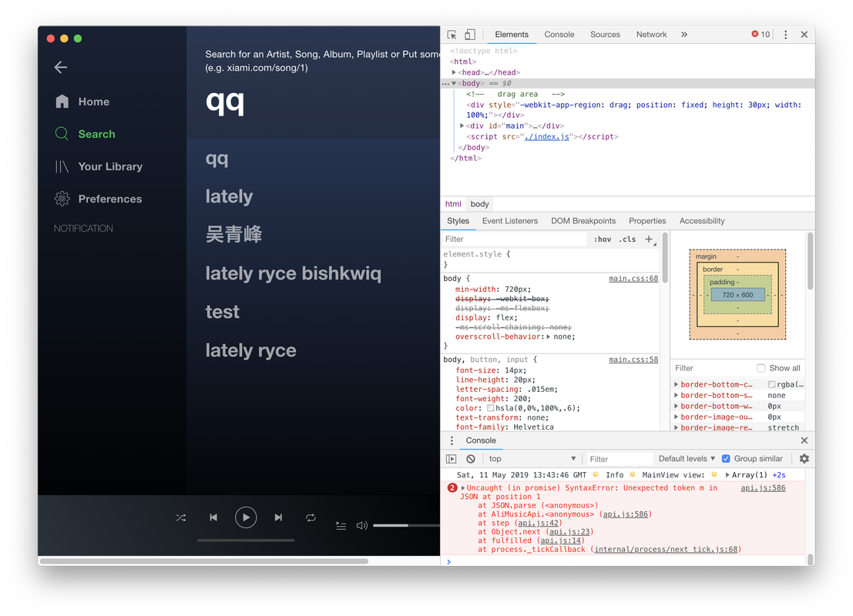Open the top context selector dropdown
853x616 pixels.
[x=532, y=459]
